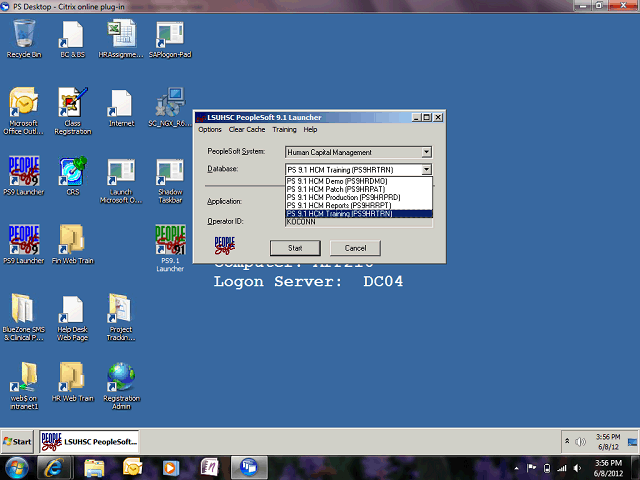Launch Microsoft Office Outlook desktop shortcut
The height and width of the screenshot is (480, 640).
24,111
